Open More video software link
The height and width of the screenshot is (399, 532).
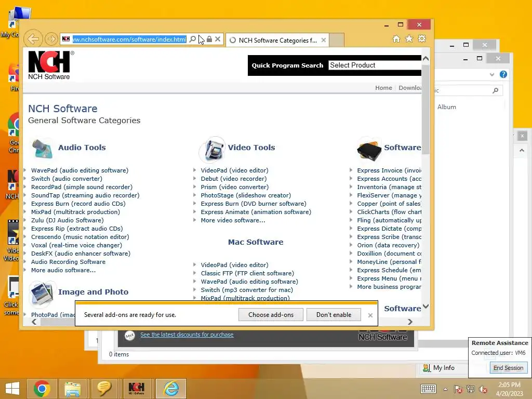click(x=233, y=220)
